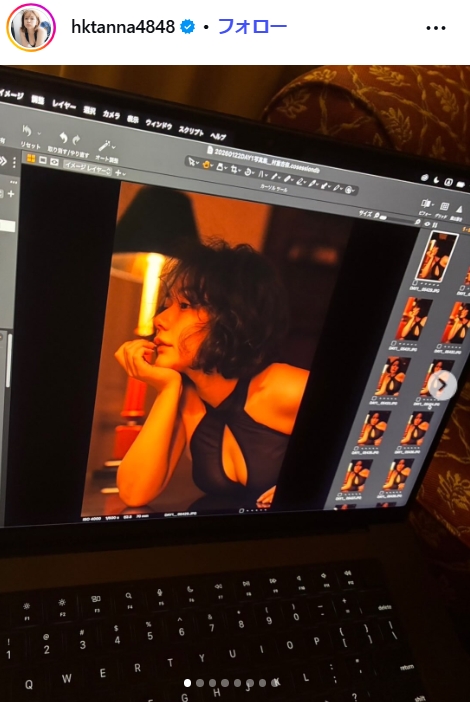Open the hktanna4848 profile avatar

(x=31, y=27)
